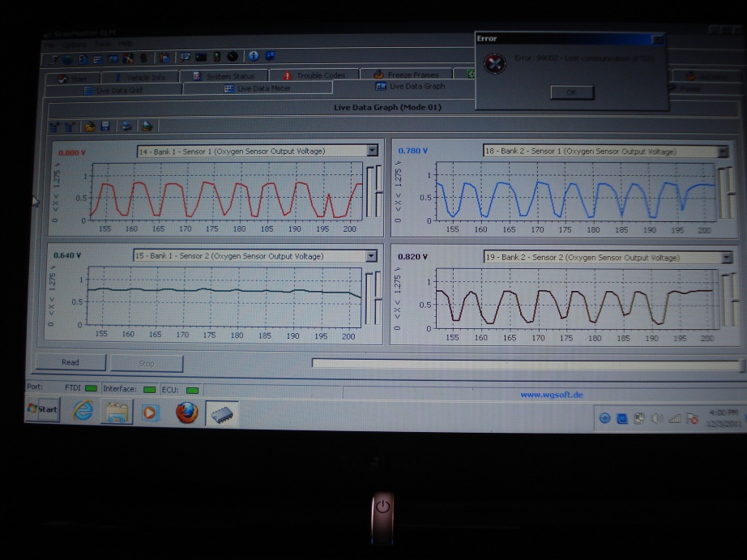This screenshot has height=560, width=747.
Task: Click the clock gauge icon in main toolbar
Action: tap(233, 57)
